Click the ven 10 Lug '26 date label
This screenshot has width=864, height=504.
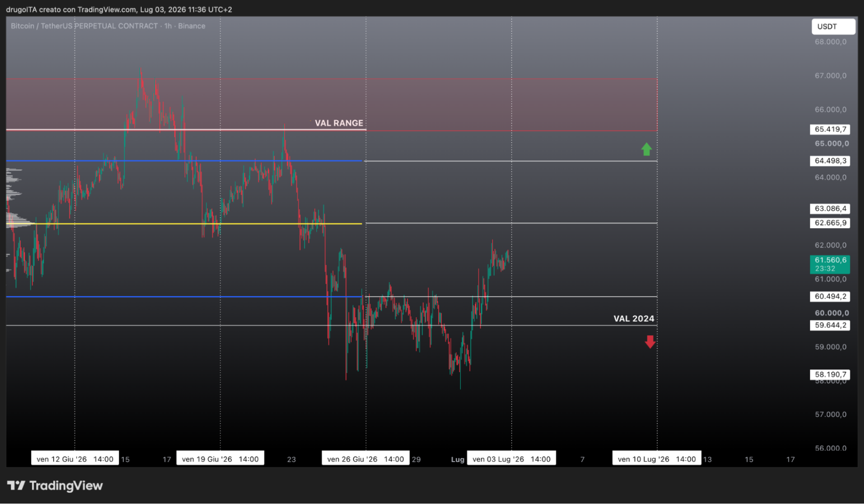click(x=657, y=459)
